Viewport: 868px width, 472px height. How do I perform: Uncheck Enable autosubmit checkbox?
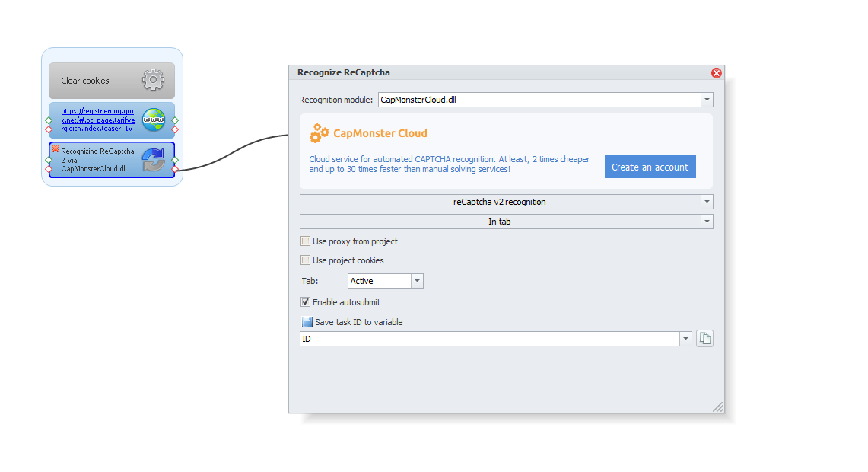306,302
